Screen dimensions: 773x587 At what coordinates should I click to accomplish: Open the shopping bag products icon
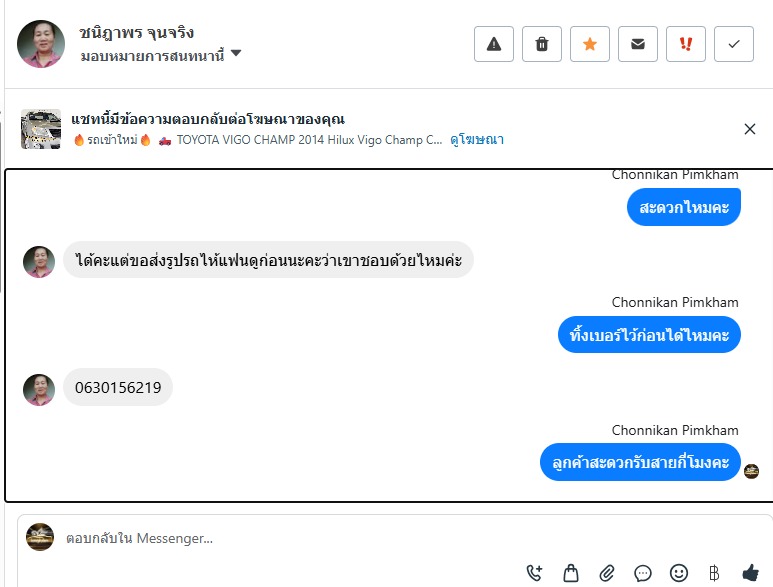point(571,573)
